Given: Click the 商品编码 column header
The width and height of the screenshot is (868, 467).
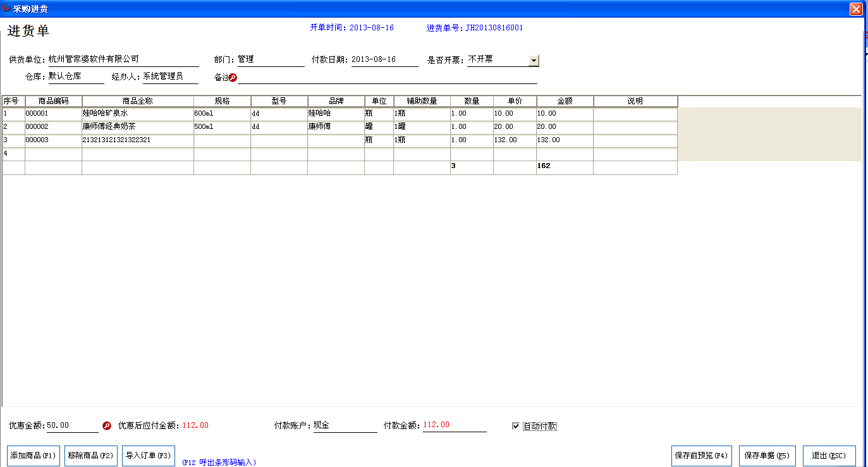Looking at the screenshot, I should pos(54,101).
